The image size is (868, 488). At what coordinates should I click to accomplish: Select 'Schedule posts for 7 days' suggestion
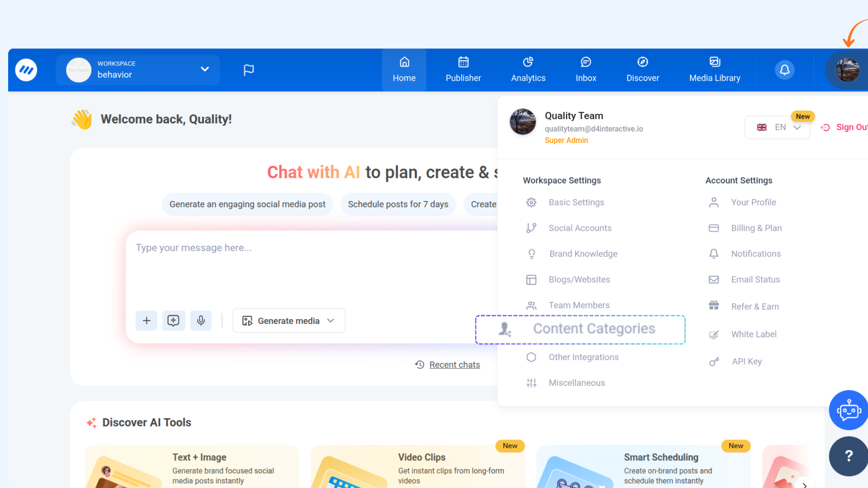[x=398, y=204]
